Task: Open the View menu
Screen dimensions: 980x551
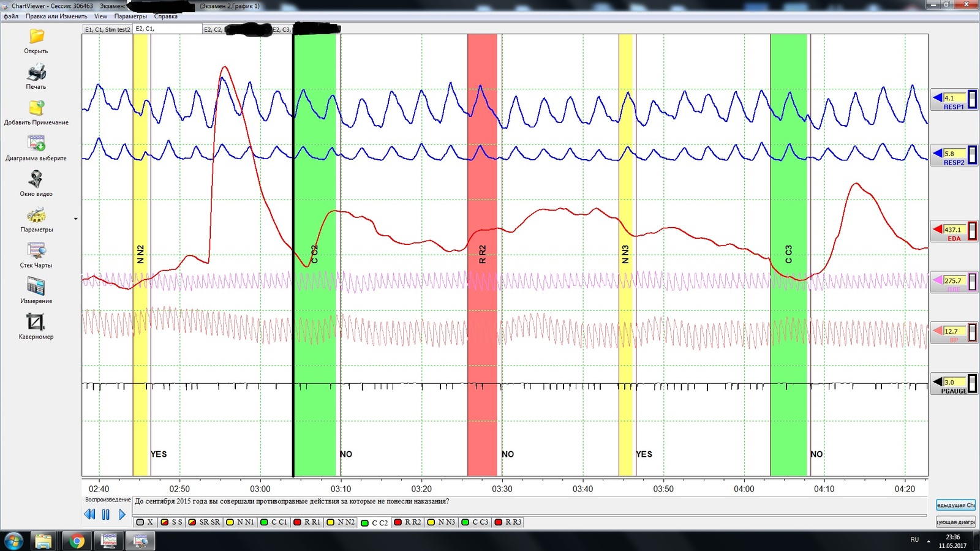Action: [x=100, y=17]
